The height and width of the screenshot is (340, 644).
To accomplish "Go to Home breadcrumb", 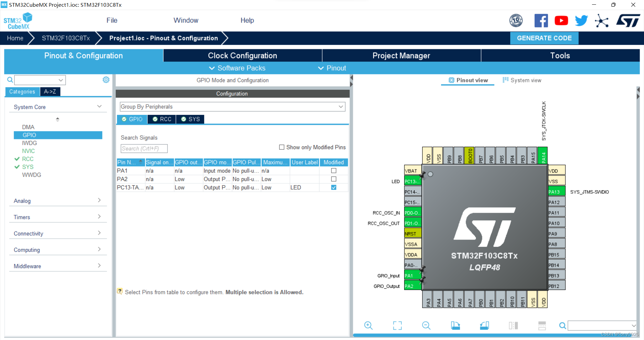I will click(x=15, y=38).
